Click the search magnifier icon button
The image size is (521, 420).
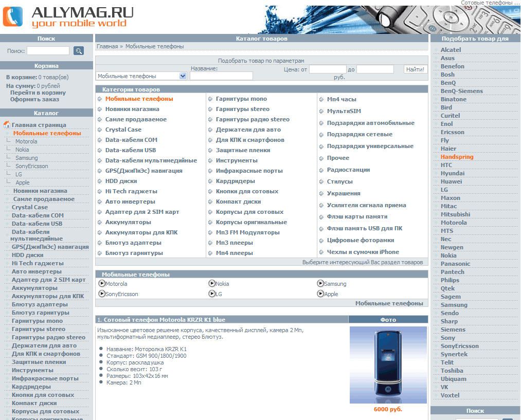[x=78, y=51]
